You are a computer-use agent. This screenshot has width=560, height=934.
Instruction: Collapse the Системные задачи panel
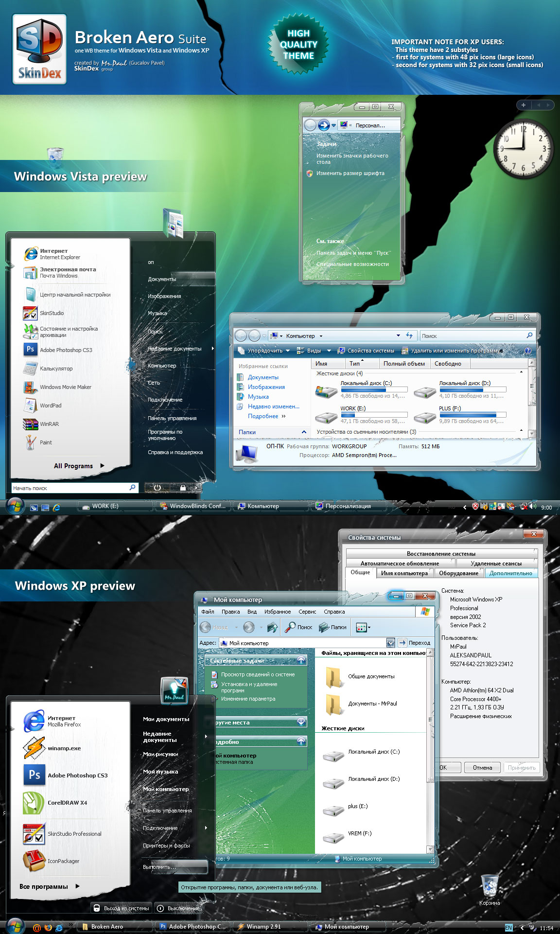coord(301,660)
